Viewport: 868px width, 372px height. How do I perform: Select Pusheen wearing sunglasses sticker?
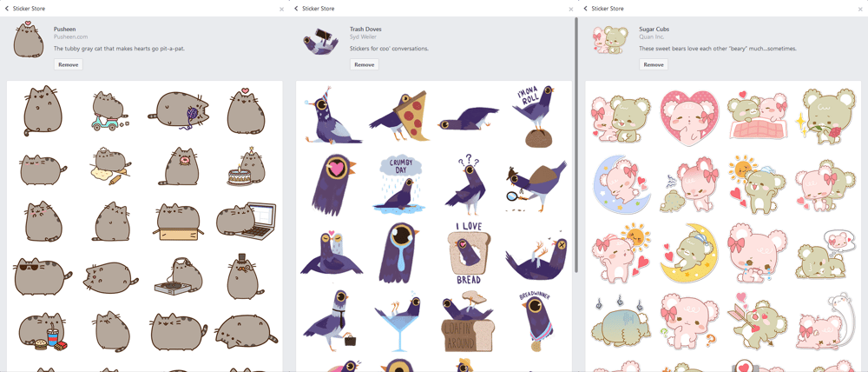pos(43,276)
